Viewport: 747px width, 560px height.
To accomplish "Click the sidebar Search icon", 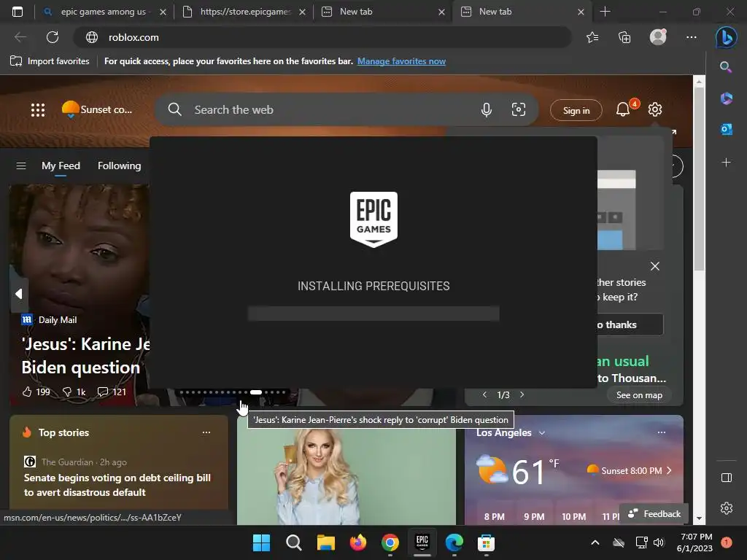I will (x=726, y=67).
